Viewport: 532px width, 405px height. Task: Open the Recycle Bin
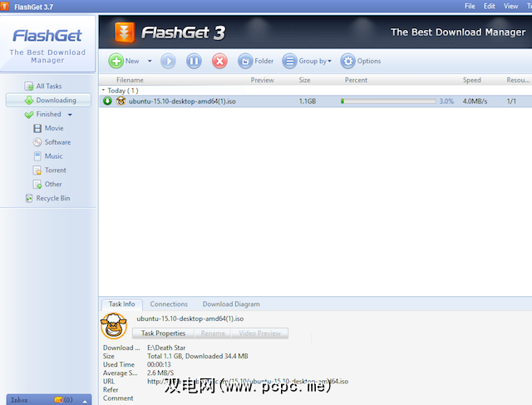[48, 198]
